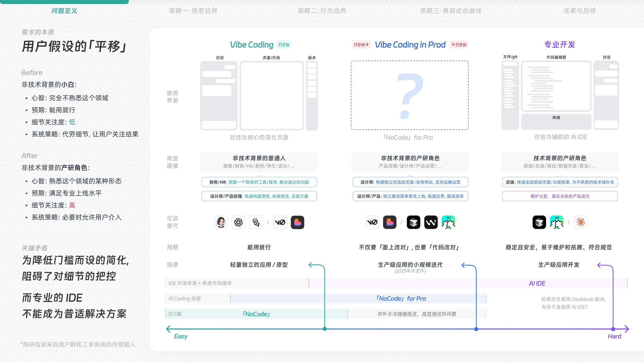Viewport: 644px width, 362px height.
Task: Click the Vibe Coding wireframe's 页面/代码 panel
Action: (x=272, y=96)
